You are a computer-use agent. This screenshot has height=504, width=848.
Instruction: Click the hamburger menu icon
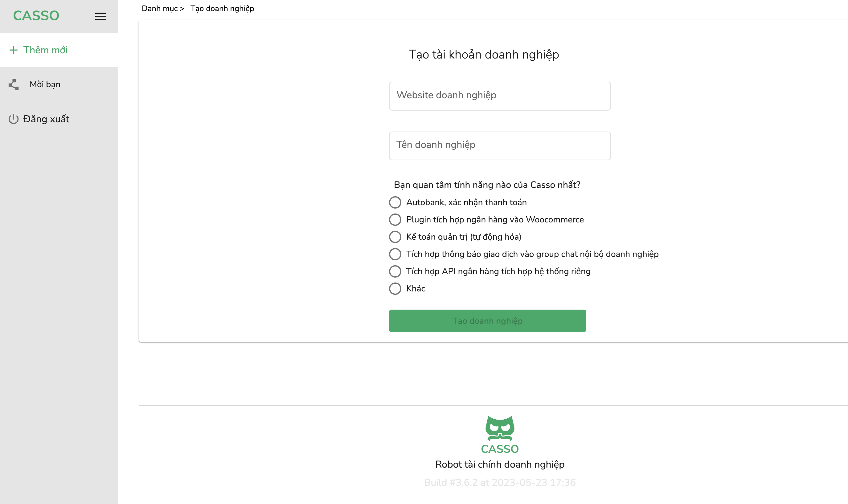(100, 16)
